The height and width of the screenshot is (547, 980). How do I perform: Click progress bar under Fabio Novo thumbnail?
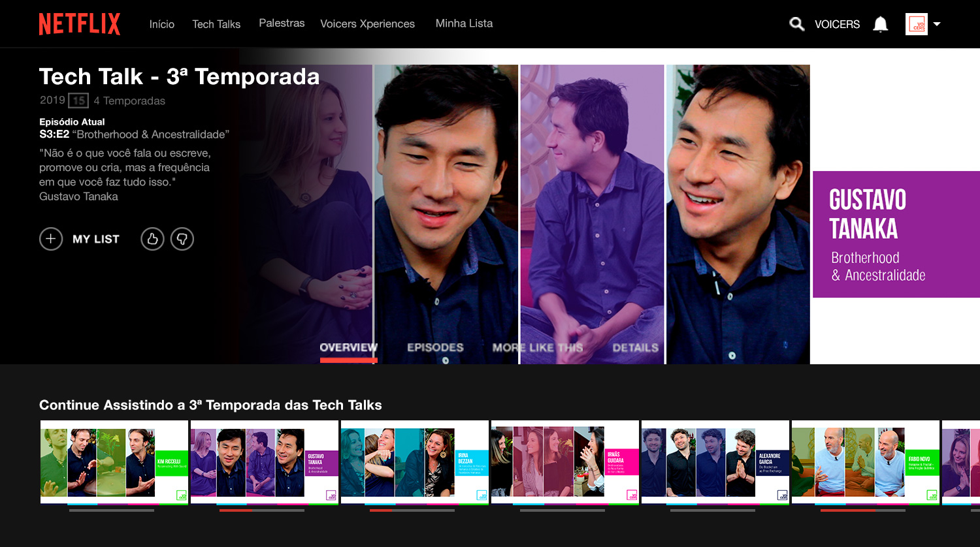click(x=863, y=510)
